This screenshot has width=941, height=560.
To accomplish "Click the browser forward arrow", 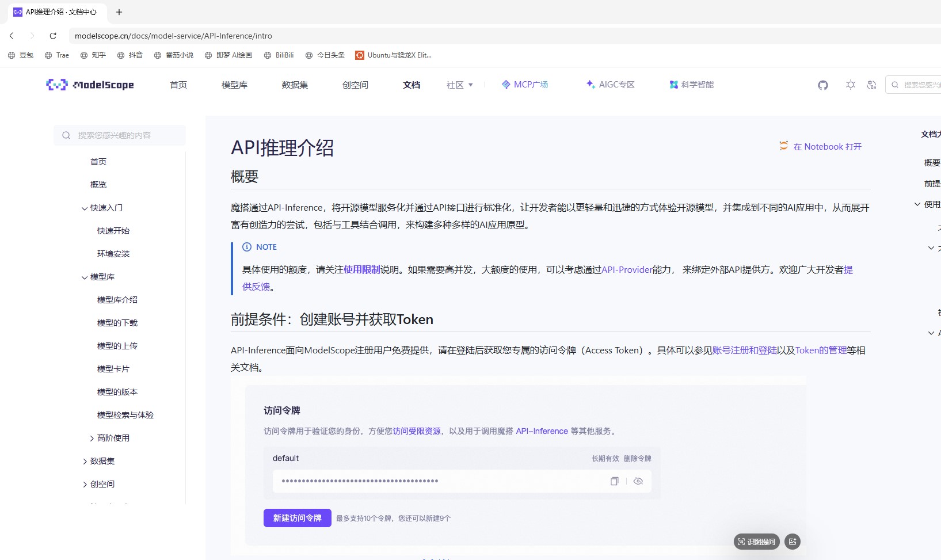I will coord(32,36).
